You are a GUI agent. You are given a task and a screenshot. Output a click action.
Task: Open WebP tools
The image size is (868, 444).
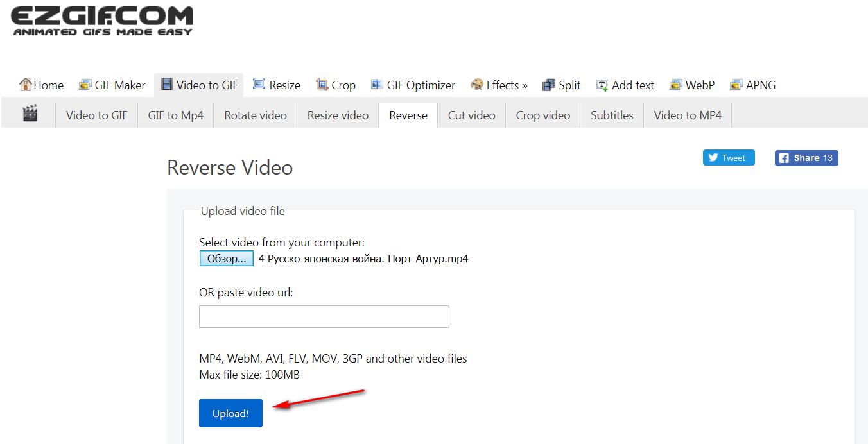pyautogui.click(x=691, y=85)
